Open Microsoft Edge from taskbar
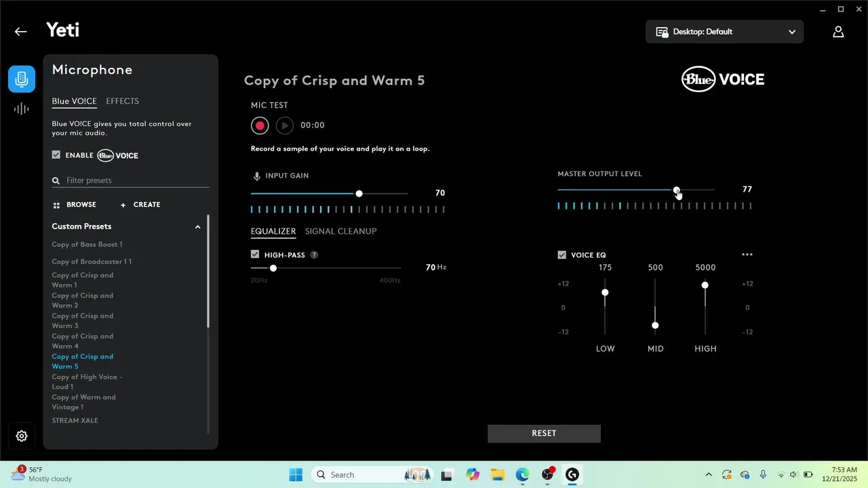The height and width of the screenshot is (488, 868). pos(522,475)
